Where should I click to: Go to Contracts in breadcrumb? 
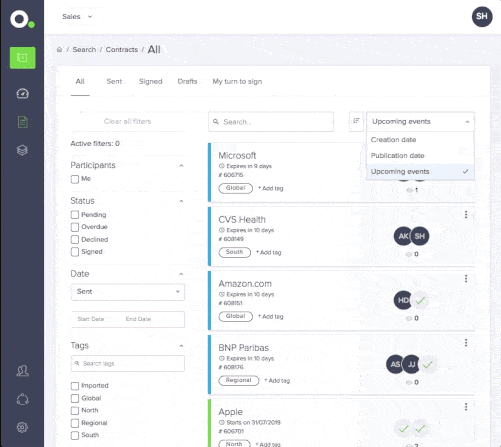point(122,50)
